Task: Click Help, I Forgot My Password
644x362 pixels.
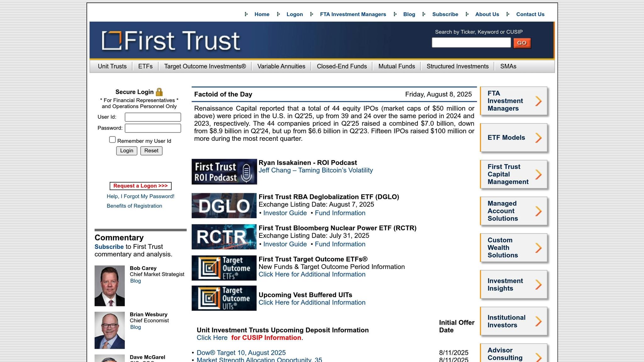Action: coord(140,196)
